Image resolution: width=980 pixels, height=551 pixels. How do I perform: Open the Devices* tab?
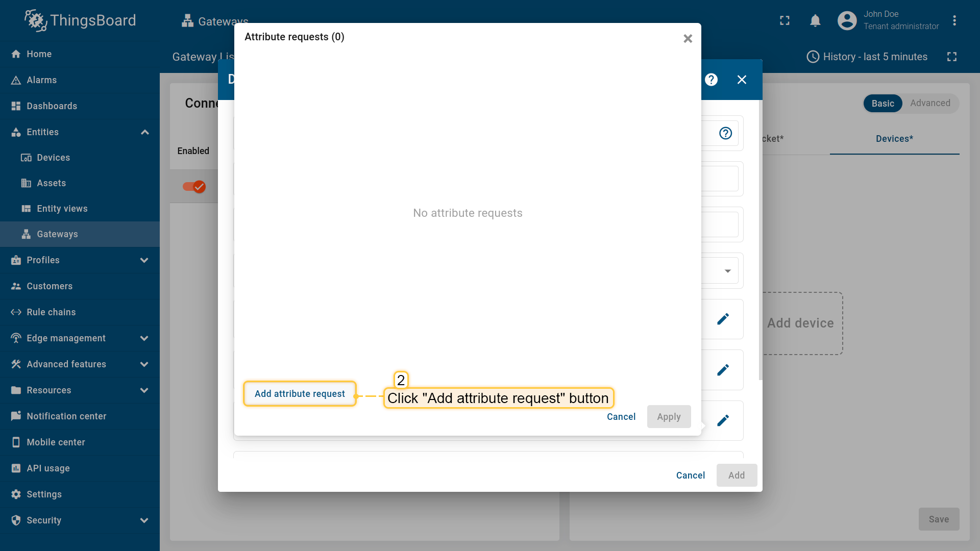[894, 139]
